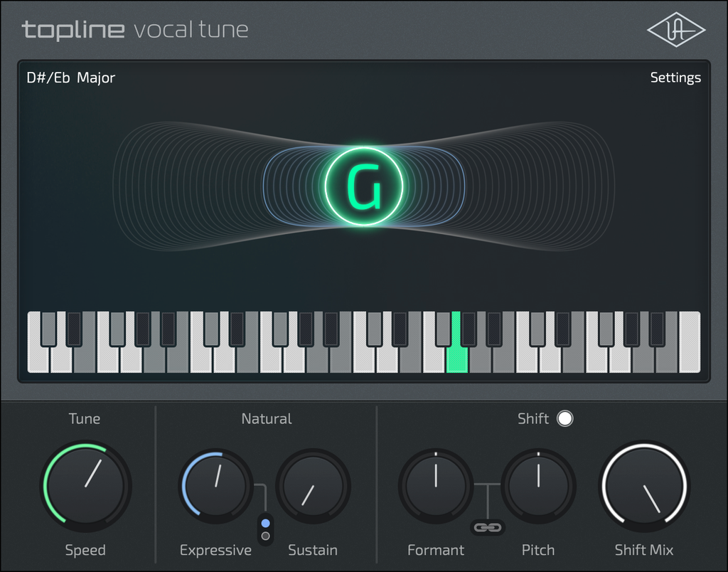Click the Sustain knob
728x572 pixels.
pyautogui.click(x=314, y=486)
